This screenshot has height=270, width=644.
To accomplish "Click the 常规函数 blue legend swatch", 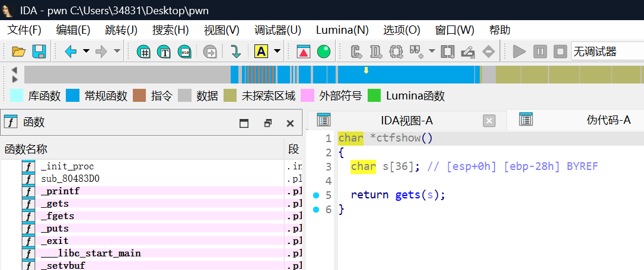I will click(x=73, y=95).
